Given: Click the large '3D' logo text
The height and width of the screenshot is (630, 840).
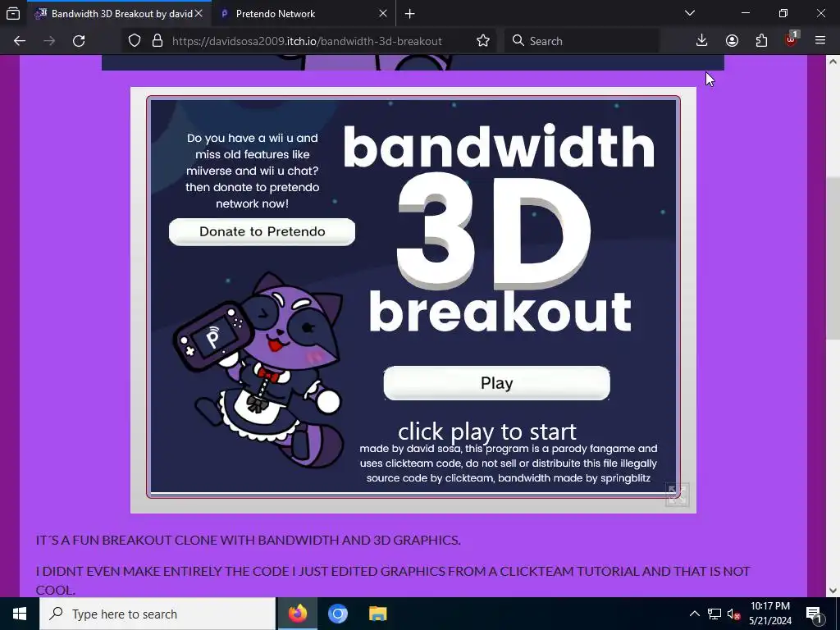Looking at the screenshot, I should pyautogui.click(x=493, y=231).
